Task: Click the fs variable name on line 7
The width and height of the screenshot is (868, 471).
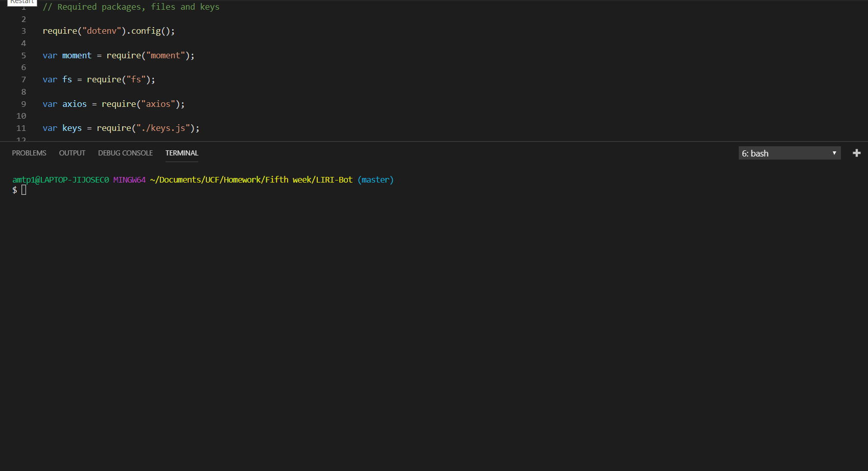Action: click(67, 79)
